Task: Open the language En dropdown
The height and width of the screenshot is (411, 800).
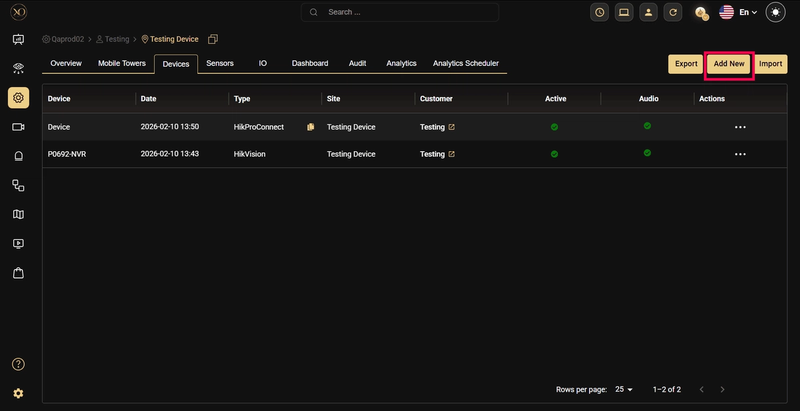Action: point(739,12)
